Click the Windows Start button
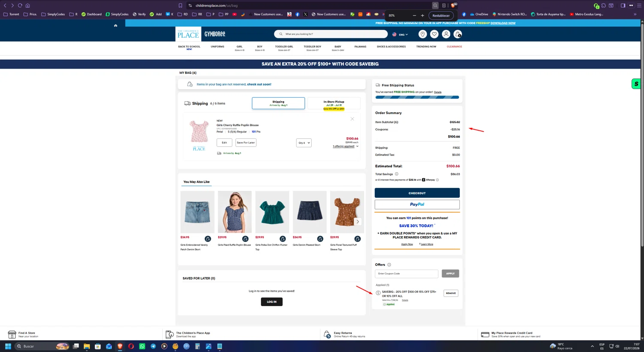This screenshot has width=644, height=352. tap(8, 346)
